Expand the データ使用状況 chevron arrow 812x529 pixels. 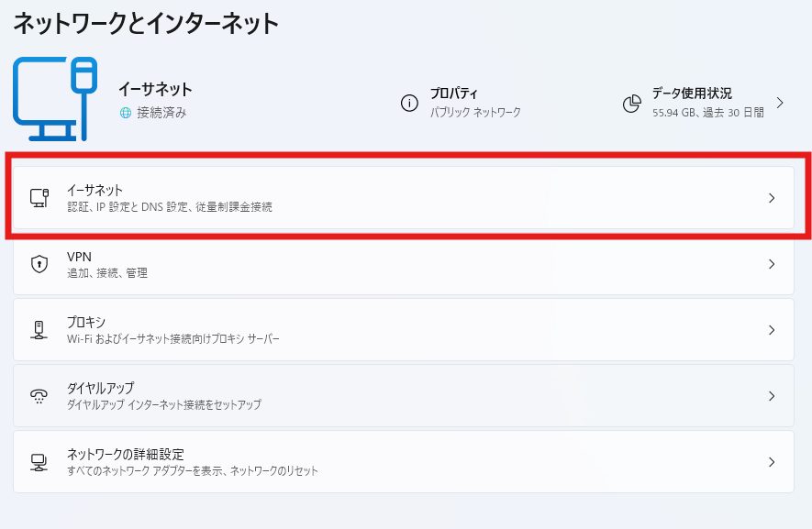780,103
